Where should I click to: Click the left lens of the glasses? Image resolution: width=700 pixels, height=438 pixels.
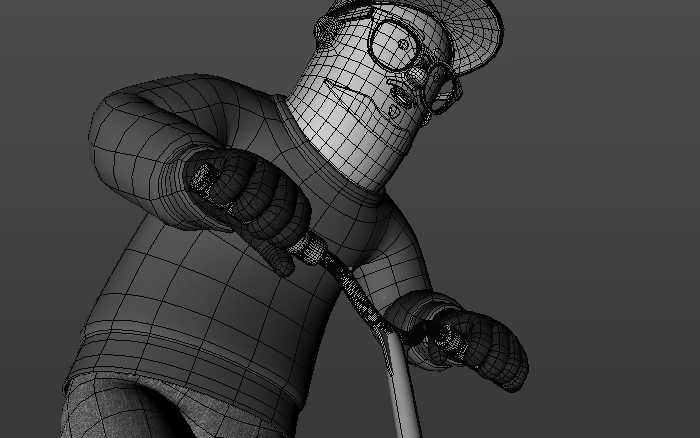pos(394,38)
